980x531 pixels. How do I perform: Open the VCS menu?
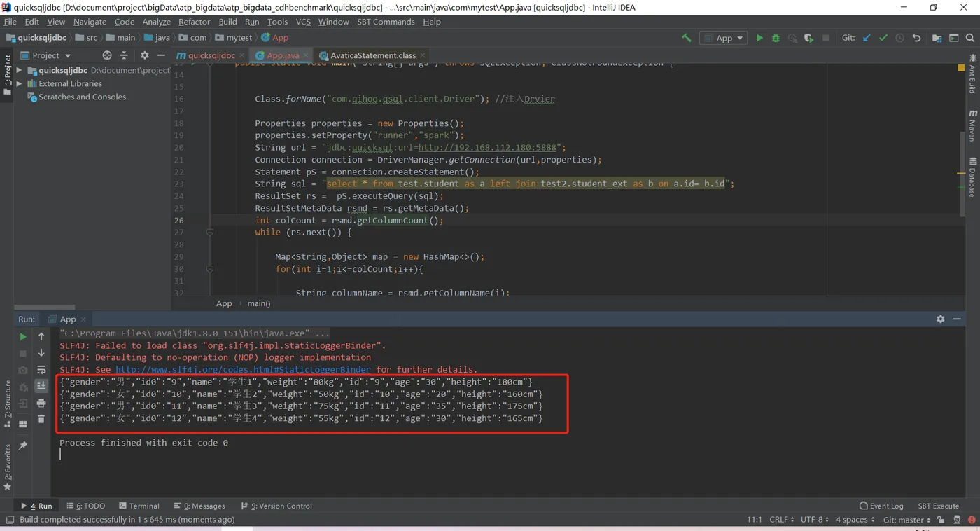pos(303,22)
